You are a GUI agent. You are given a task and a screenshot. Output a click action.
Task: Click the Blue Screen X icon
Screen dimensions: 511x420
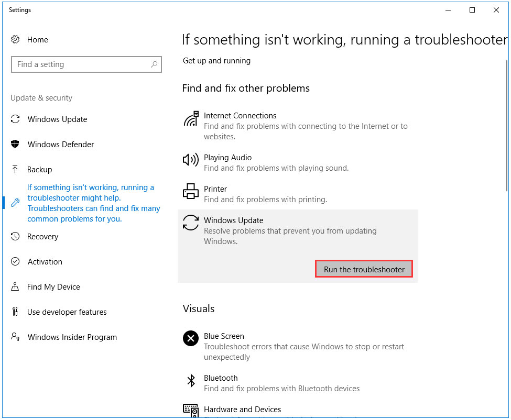pos(191,338)
